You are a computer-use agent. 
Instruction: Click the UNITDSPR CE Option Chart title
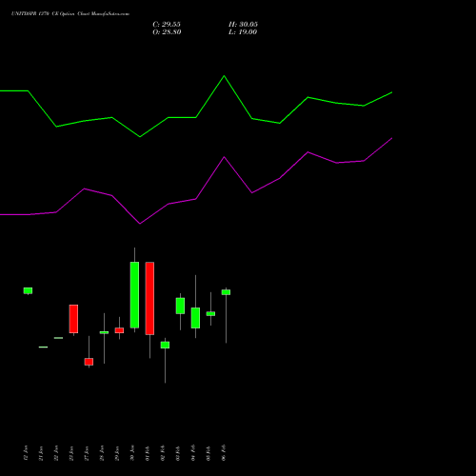point(70,13)
